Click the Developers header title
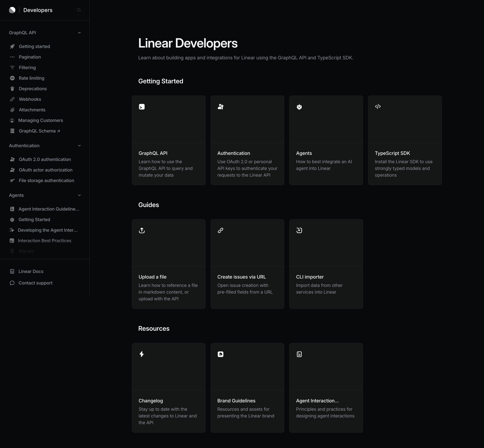 pyautogui.click(x=38, y=10)
